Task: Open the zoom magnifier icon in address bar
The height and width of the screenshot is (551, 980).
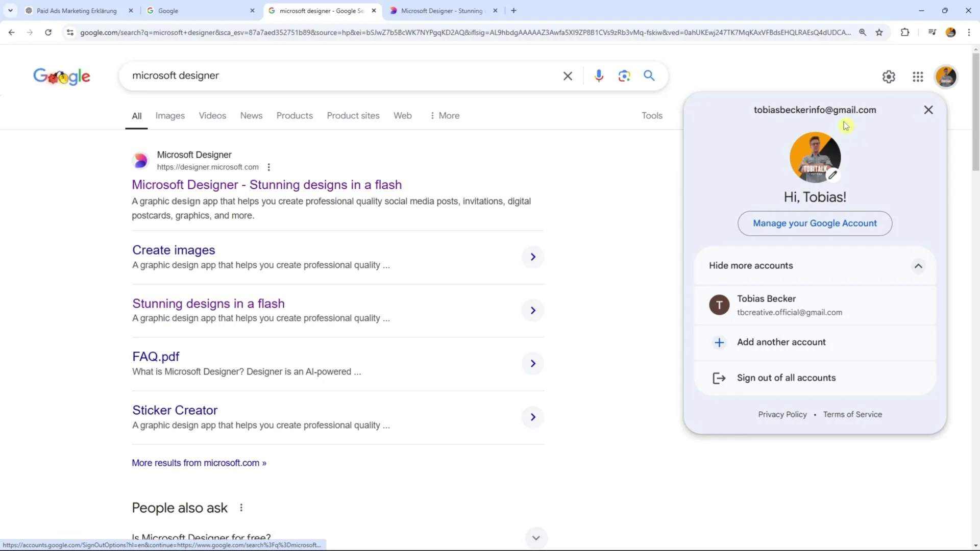Action: (863, 32)
